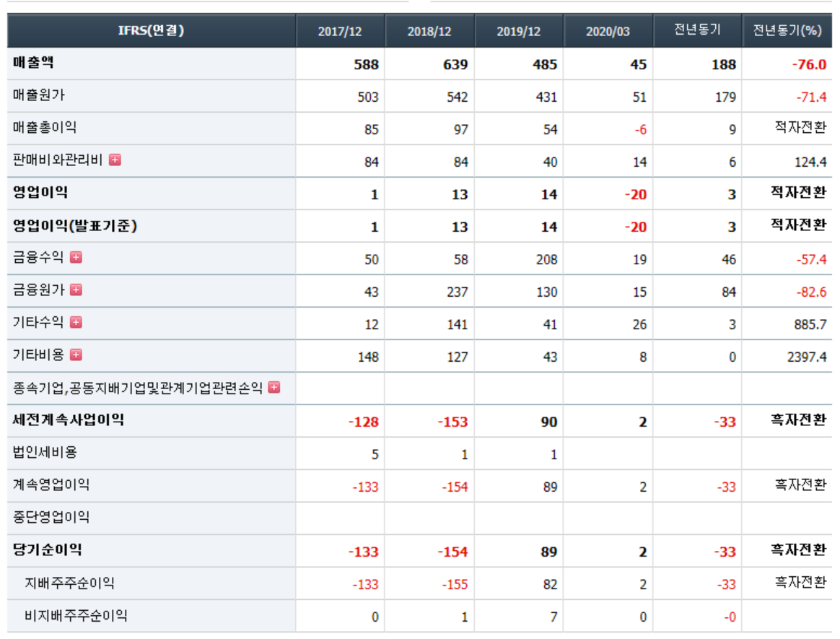
Task: Select the 2018/12 column header
Action: pyautogui.click(x=429, y=30)
